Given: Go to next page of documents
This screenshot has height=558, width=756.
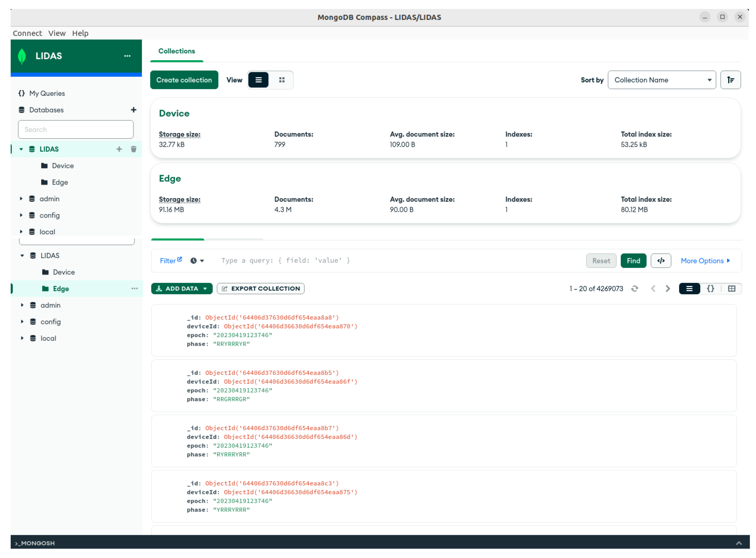Looking at the screenshot, I should (x=668, y=289).
